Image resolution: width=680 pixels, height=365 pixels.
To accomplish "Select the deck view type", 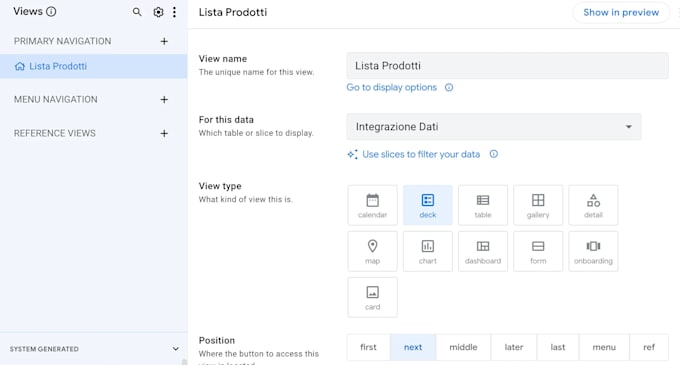I will (428, 205).
